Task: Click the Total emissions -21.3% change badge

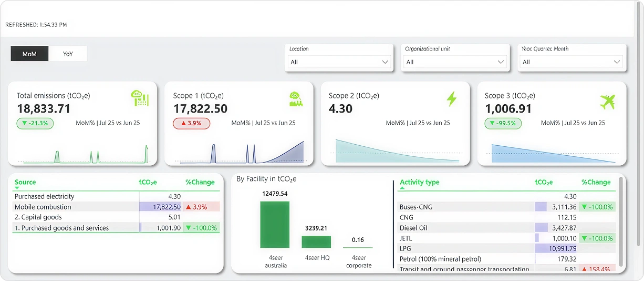Action: click(x=35, y=123)
